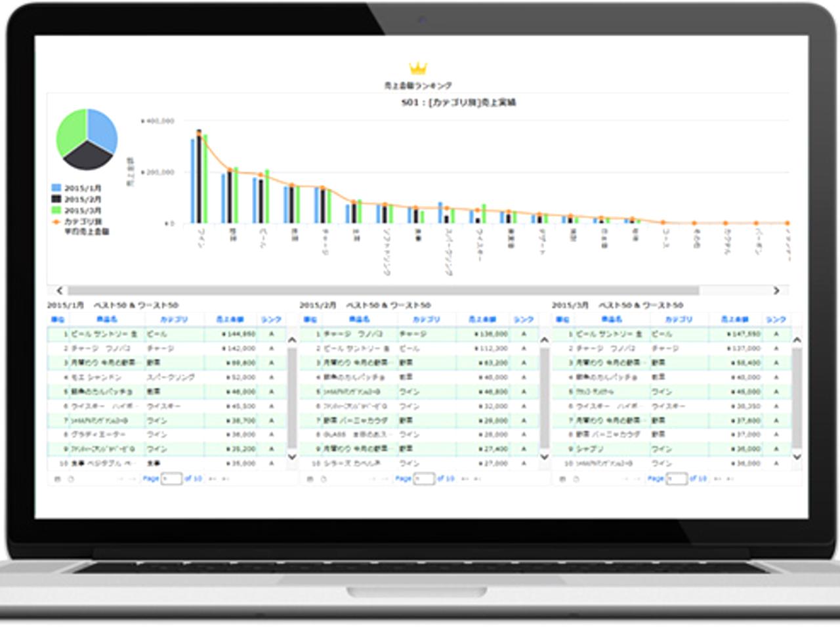The height and width of the screenshot is (630, 840).
Task: Go to next page in January table pager
Action: [213, 479]
